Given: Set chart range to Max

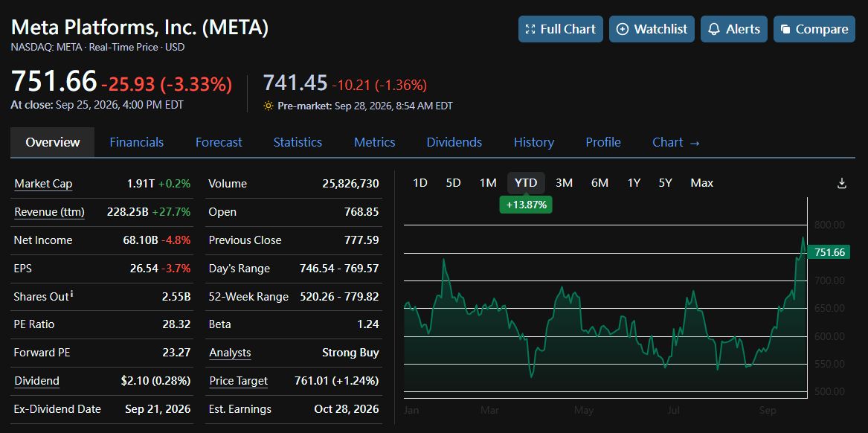Looking at the screenshot, I should (x=702, y=183).
